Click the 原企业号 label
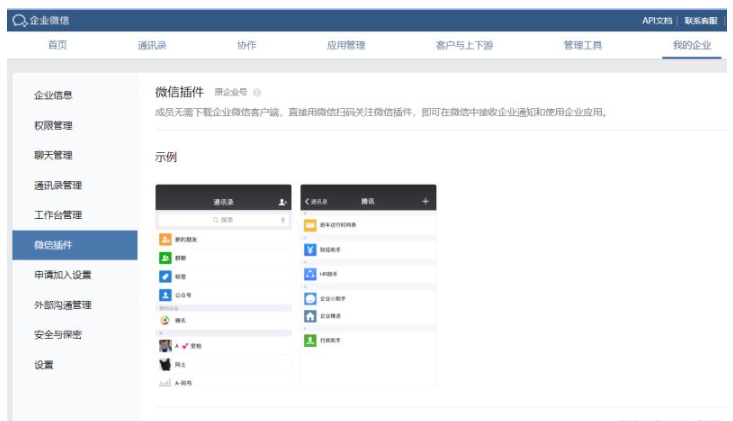This screenshot has height=421, width=733. (230, 92)
